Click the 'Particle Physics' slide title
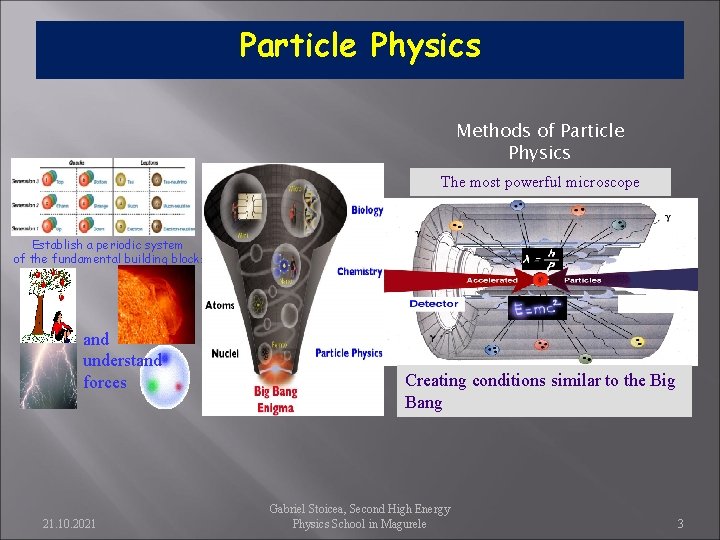 click(360, 46)
